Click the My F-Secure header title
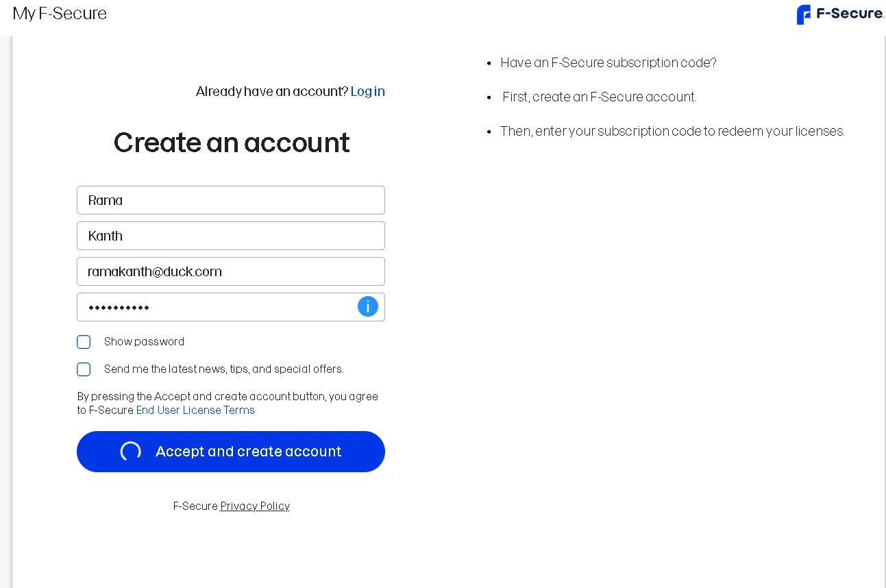 point(60,14)
